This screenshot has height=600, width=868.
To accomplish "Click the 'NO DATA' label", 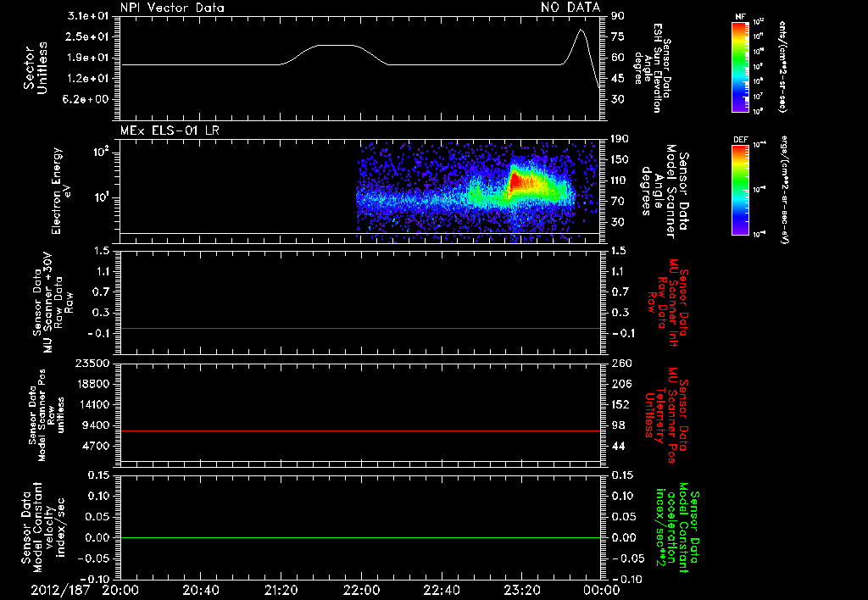I will coord(570,8).
